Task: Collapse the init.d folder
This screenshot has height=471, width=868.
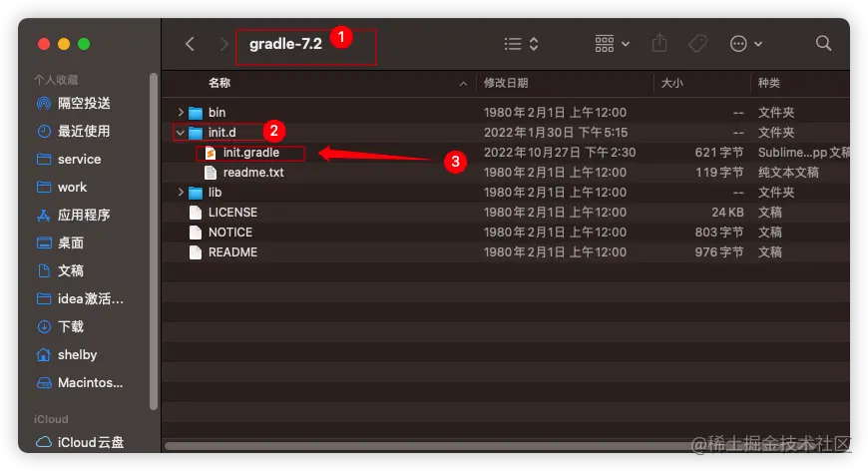Action: [x=180, y=133]
